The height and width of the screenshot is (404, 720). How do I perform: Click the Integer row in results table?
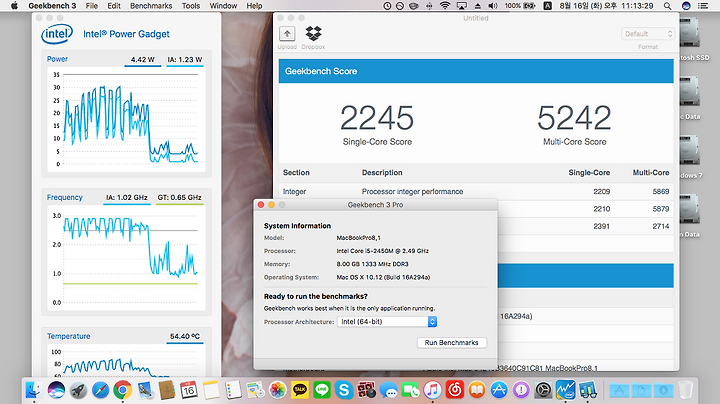point(476,191)
